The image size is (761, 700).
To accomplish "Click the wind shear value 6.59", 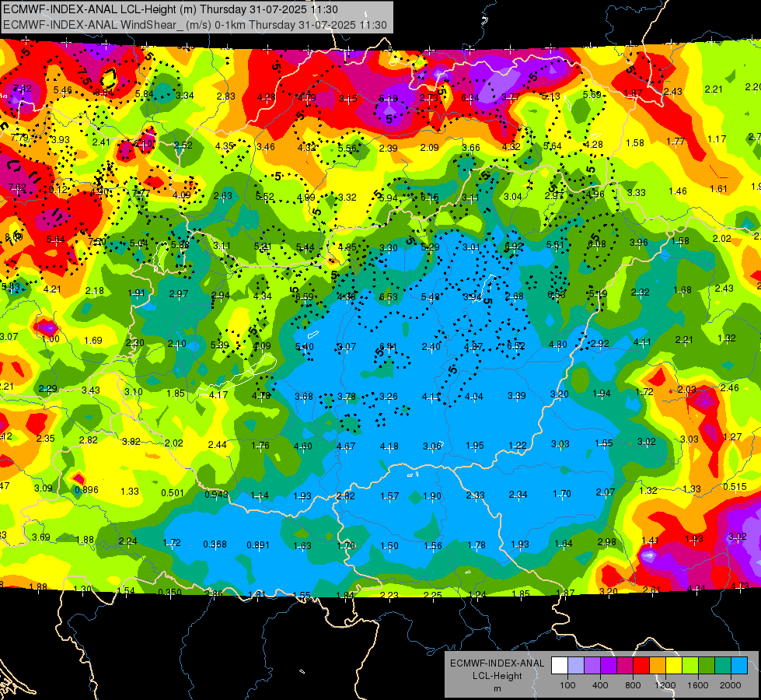I will pos(304,297).
